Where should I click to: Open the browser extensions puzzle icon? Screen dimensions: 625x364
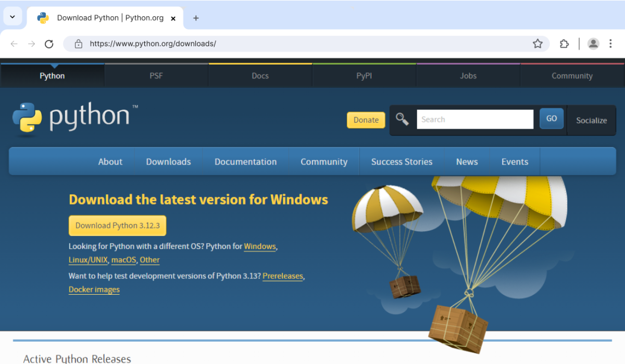564,44
